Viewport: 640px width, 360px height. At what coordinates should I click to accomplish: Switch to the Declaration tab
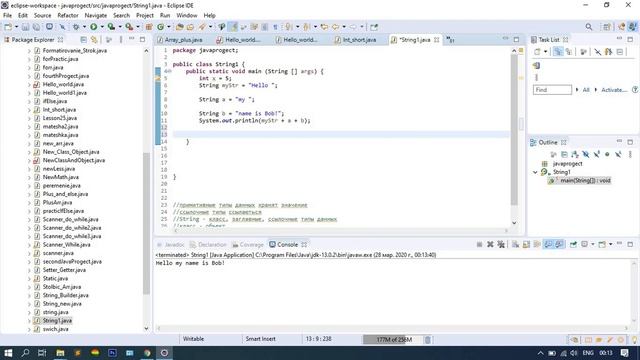pyautogui.click(x=208, y=244)
